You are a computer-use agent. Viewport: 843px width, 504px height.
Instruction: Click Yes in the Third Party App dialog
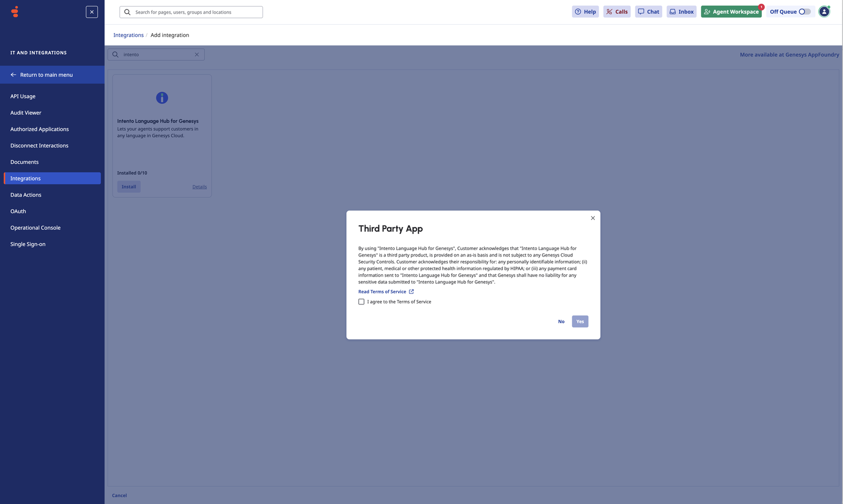click(580, 322)
